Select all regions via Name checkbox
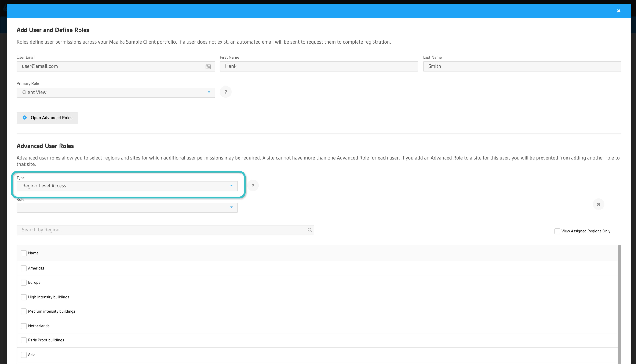 [x=24, y=253]
